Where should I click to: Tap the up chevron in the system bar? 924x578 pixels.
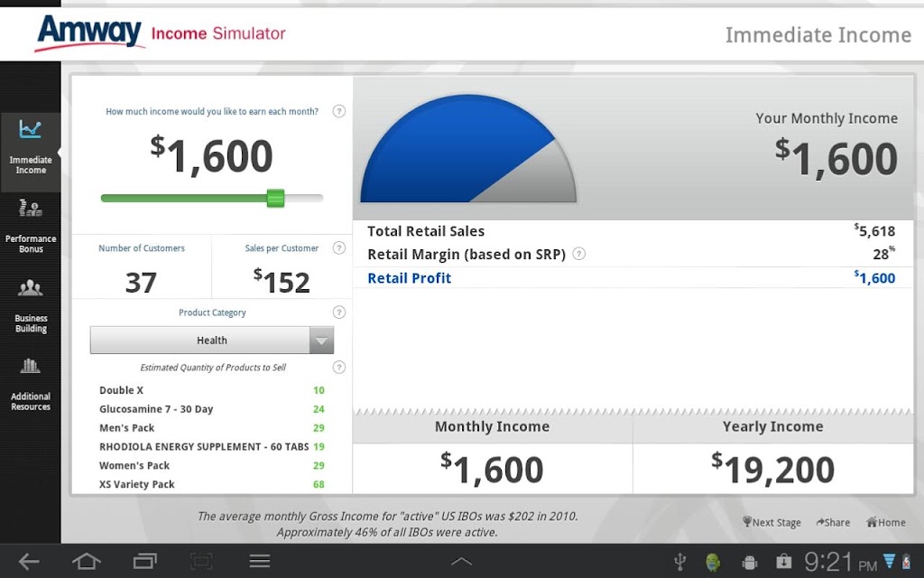click(x=461, y=562)
